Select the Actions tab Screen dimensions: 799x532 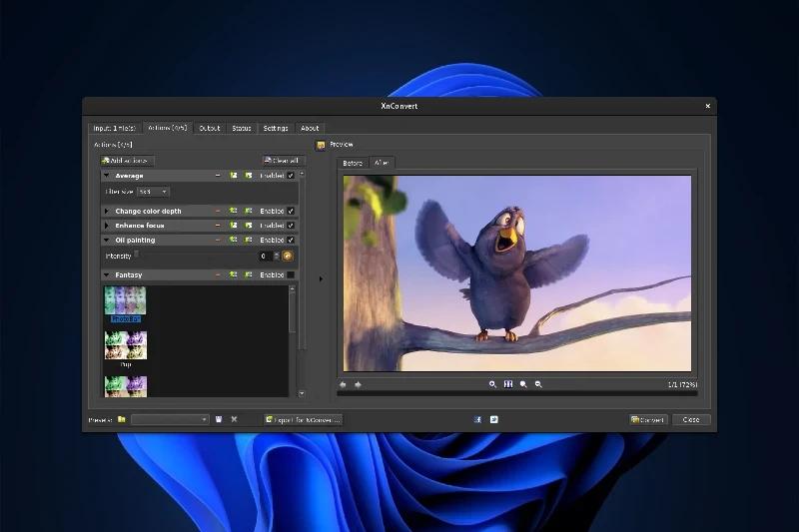pyautogui.click(x=167, y=128)
